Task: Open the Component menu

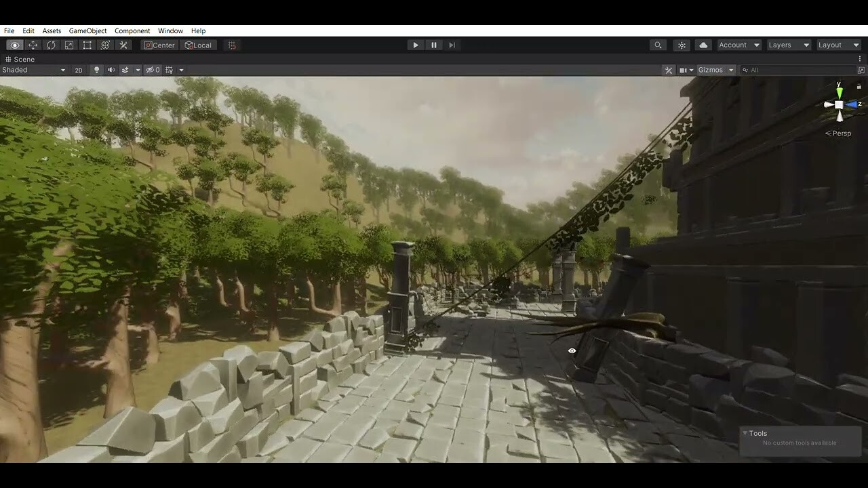Action: 132,30
